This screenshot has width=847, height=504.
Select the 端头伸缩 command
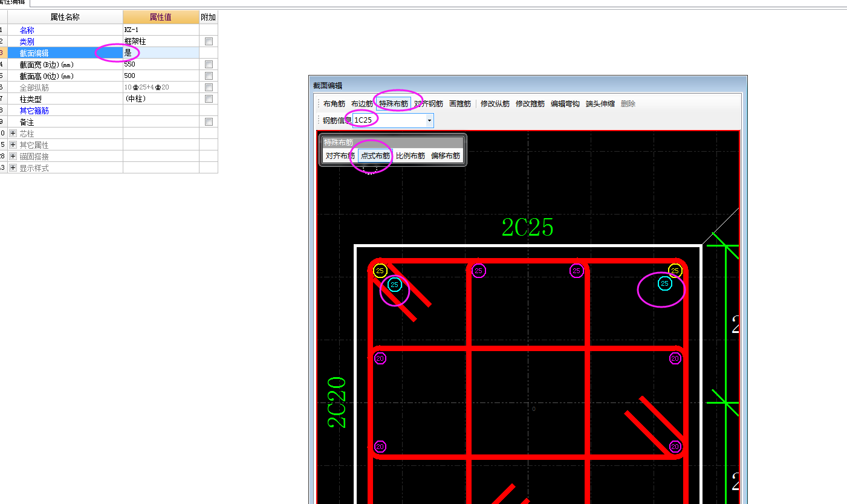600,104
